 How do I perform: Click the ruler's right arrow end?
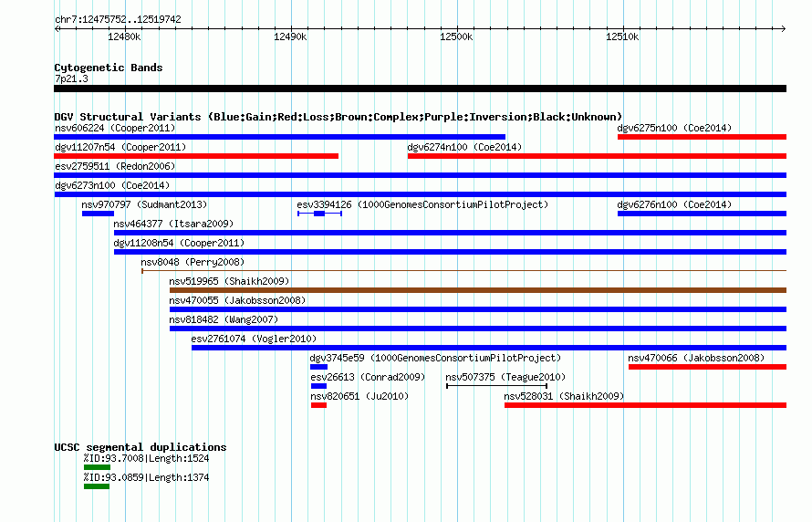784,29
